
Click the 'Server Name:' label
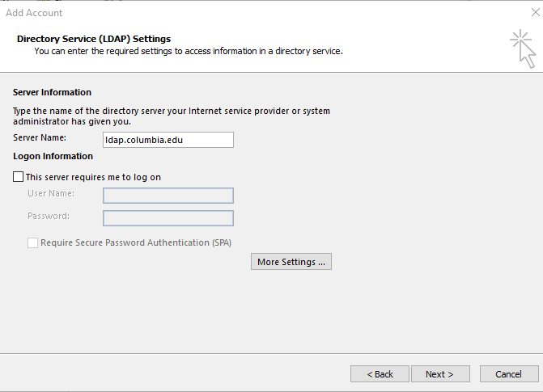(x=40, y=137)
